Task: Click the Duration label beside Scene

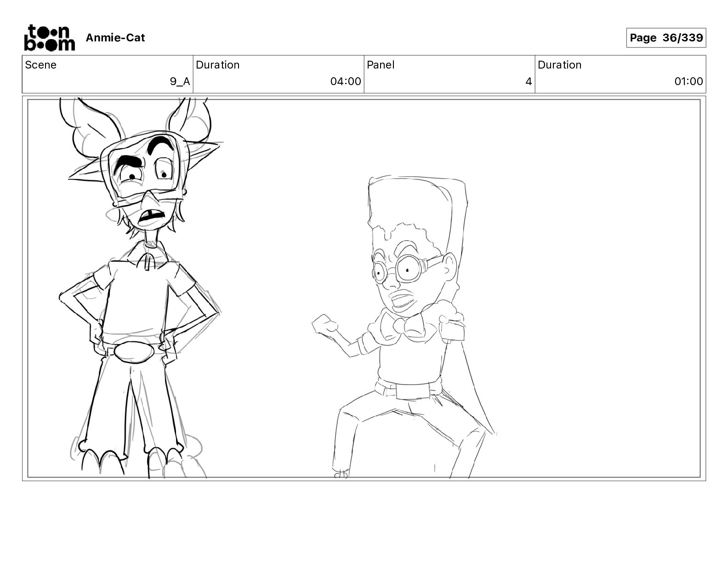Action: pyautogui.click(x=218, y=65)
